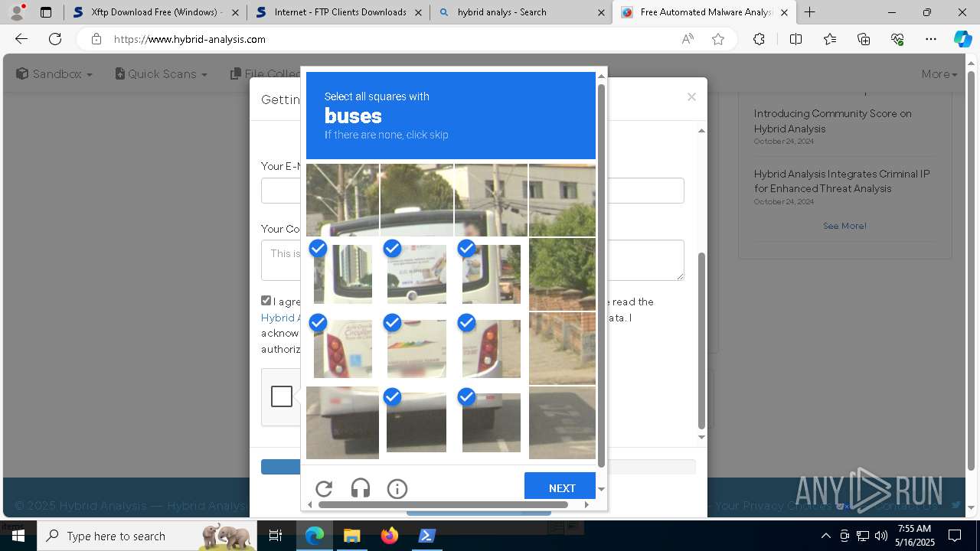Click the taskbar search box
Image resolution: width=980 pixels, height=551 pixels.
148,536
